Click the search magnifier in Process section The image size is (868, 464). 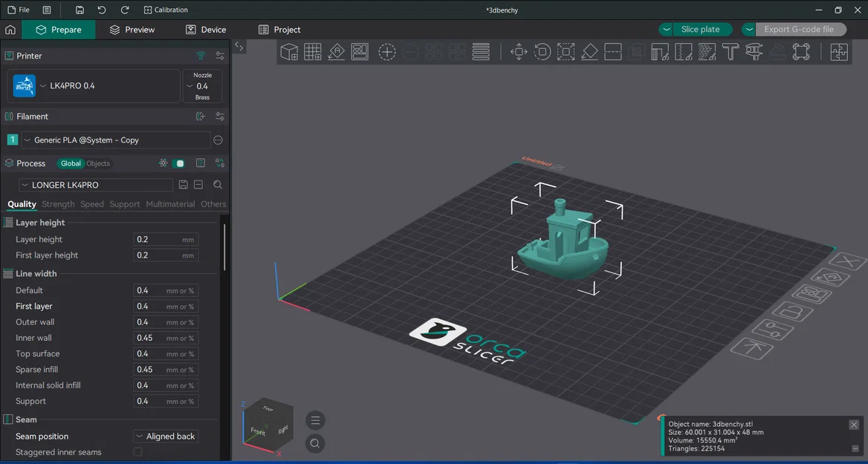tap(218, 184)
